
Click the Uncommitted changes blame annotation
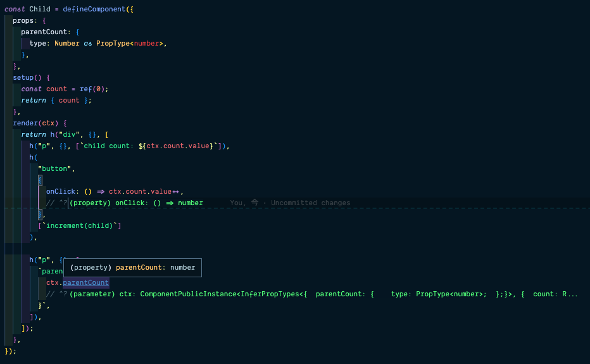pos(310,203)
